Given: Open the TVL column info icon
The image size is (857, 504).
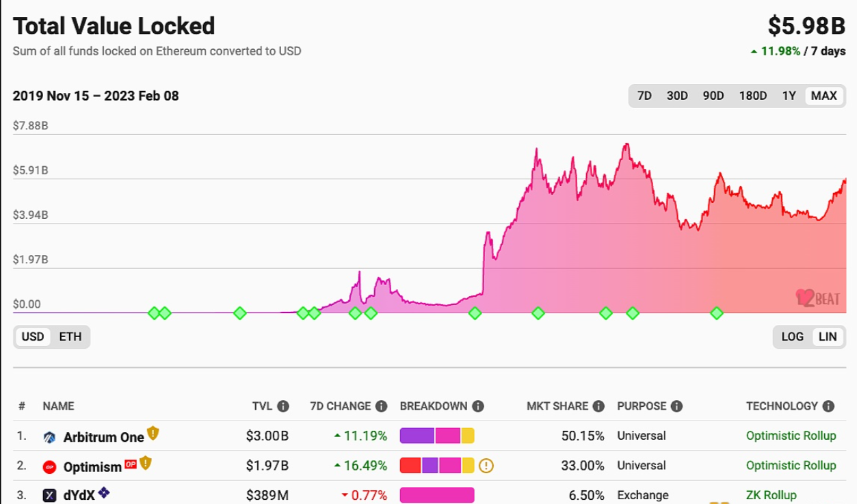Looking at the screenshot, I should coord(284,406).
